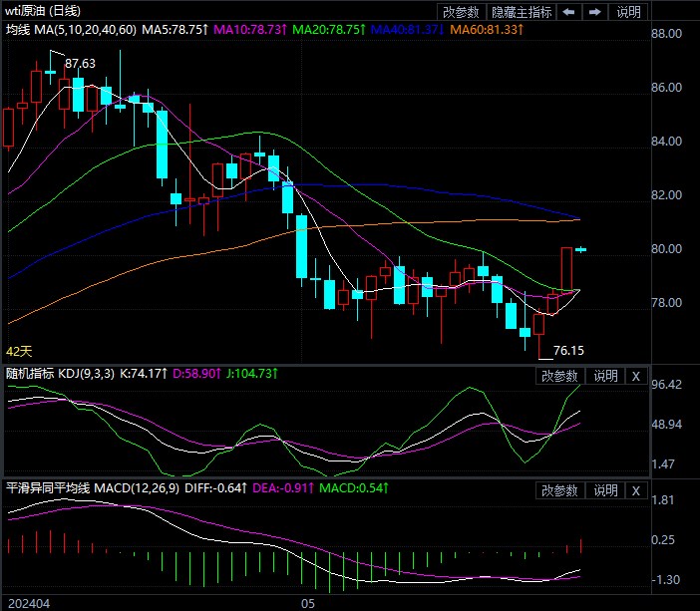Select the 随机指标 KDJ(9,3,3) label
This screenshot has width=700, height=611.
click(x=67, y=376)
